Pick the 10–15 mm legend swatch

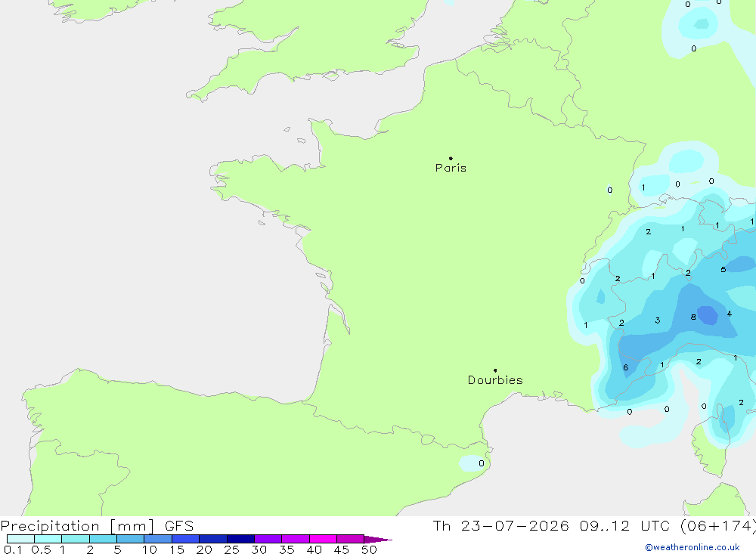tap(158, 539)
